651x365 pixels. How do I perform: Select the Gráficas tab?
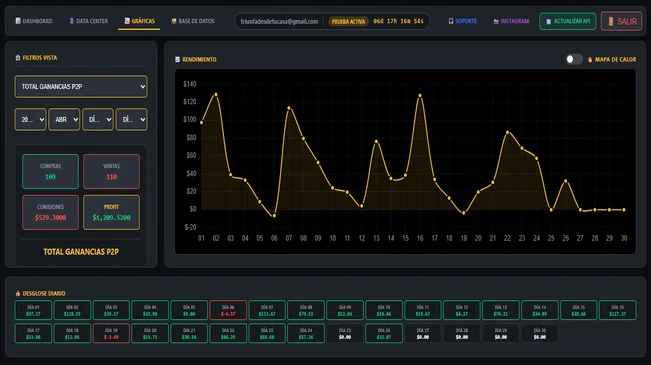point(139,21)
